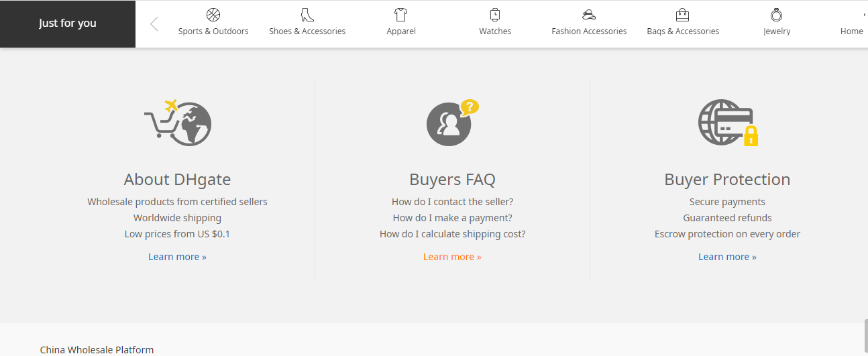Click Learn more under About DHgate
The image size is (868, 356).
click(178, 257)
